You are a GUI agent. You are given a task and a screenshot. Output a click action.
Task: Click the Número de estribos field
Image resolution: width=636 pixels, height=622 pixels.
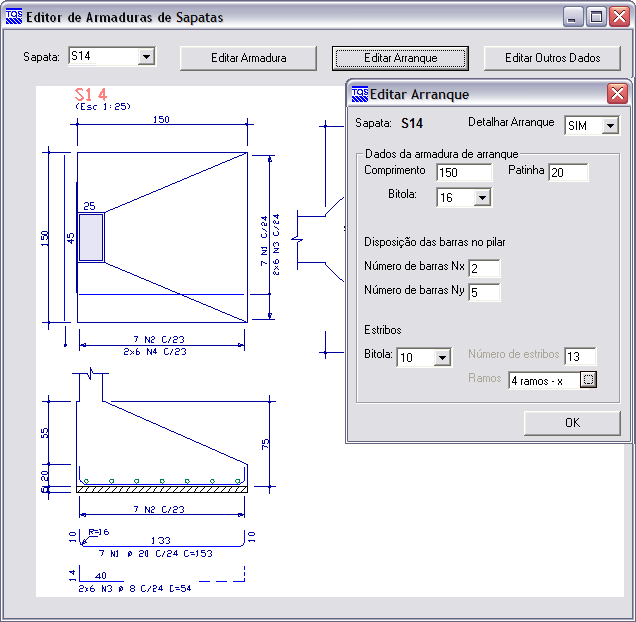[579, 357]
